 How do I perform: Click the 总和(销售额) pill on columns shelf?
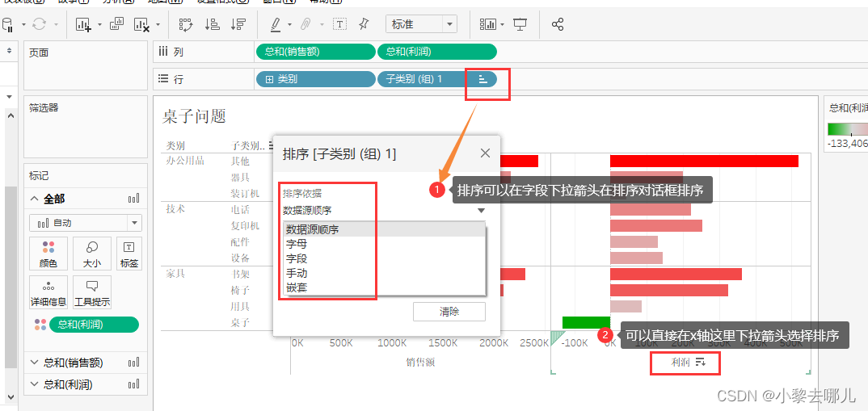[315, 52]
